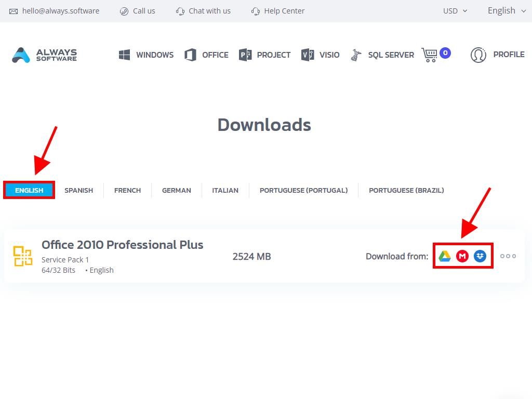Click the Chat with us link
532x399 pixels.
tap(204, 11)
